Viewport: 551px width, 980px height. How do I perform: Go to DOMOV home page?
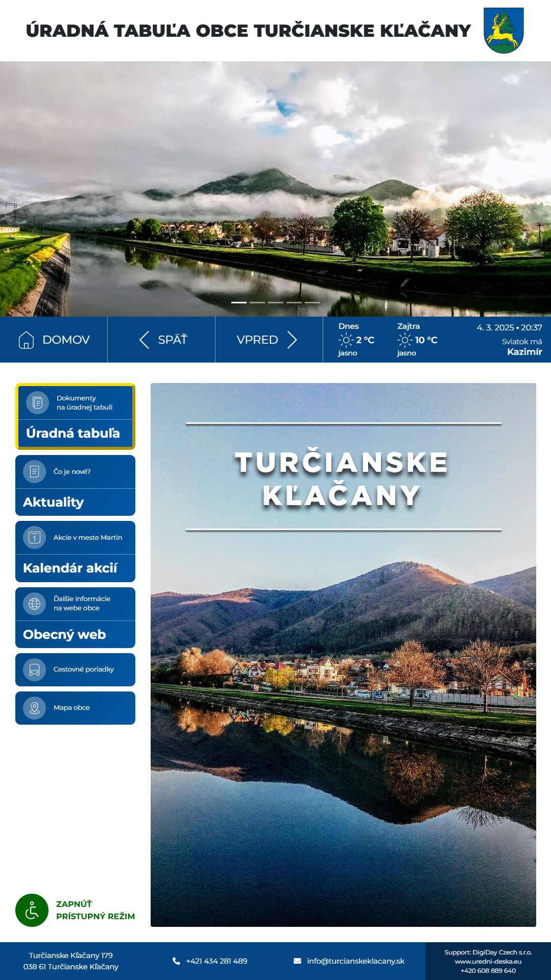54,340
